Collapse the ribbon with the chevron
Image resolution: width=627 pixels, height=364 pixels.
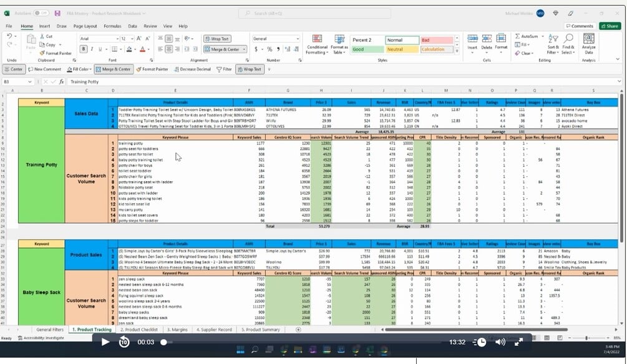618,59
